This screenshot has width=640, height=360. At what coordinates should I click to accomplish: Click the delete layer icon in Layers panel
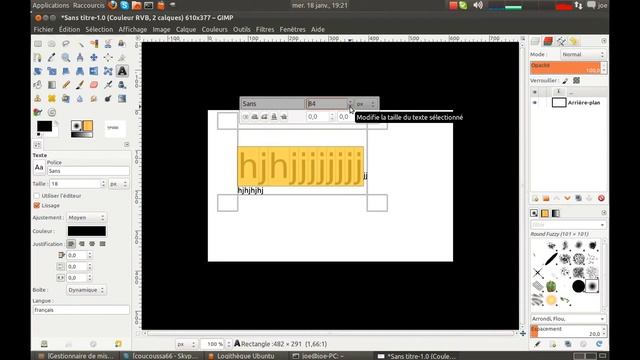(601, 198)
